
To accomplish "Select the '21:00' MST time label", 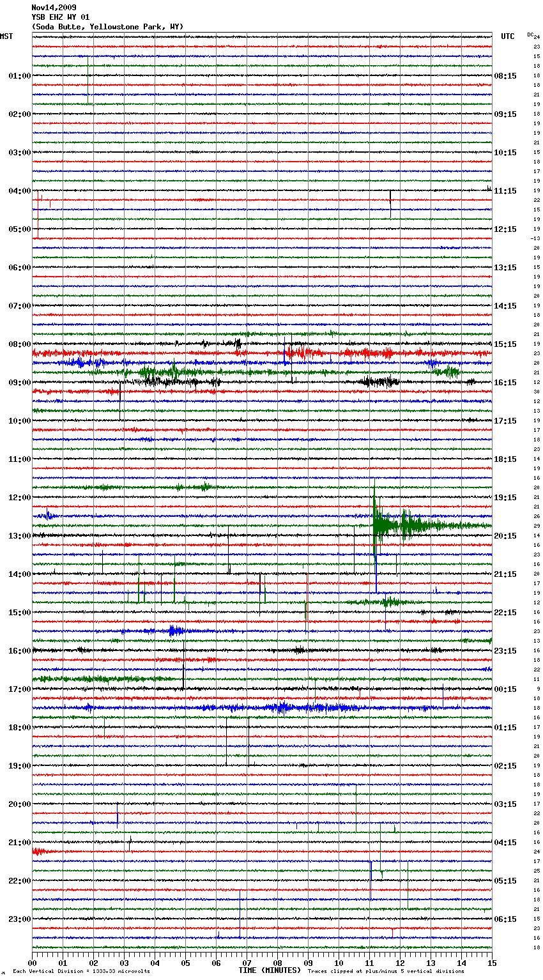I will (x=20, y=843).
